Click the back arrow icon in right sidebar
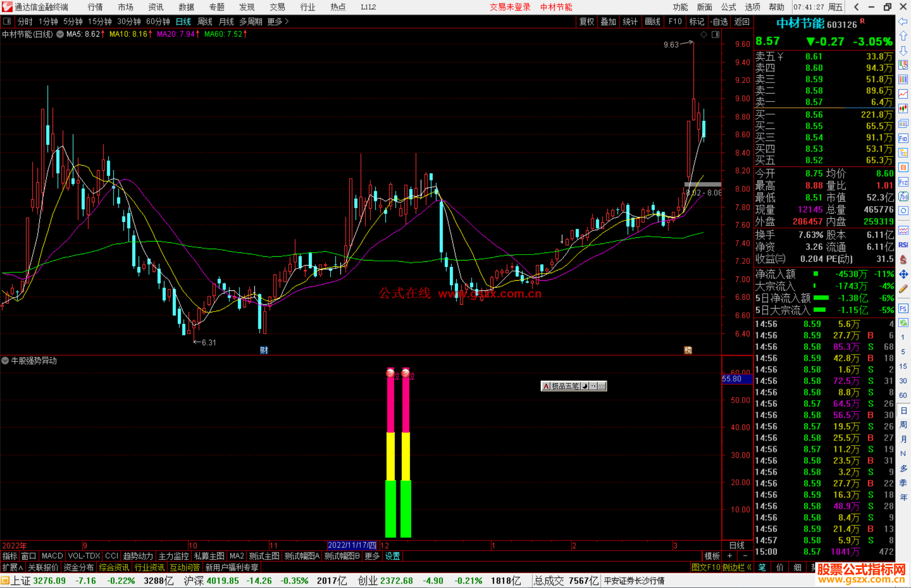911x588 pixels. (x=903, y=21)
